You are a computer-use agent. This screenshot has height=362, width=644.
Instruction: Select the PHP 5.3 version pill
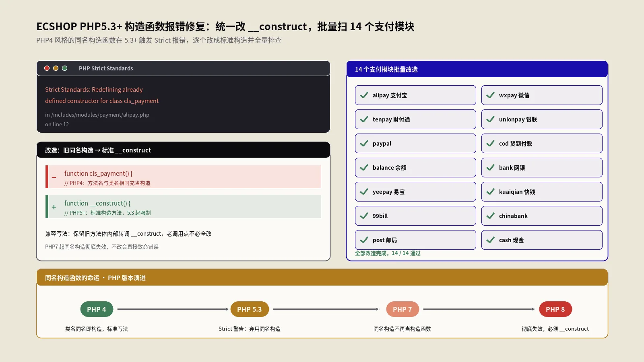250,309
